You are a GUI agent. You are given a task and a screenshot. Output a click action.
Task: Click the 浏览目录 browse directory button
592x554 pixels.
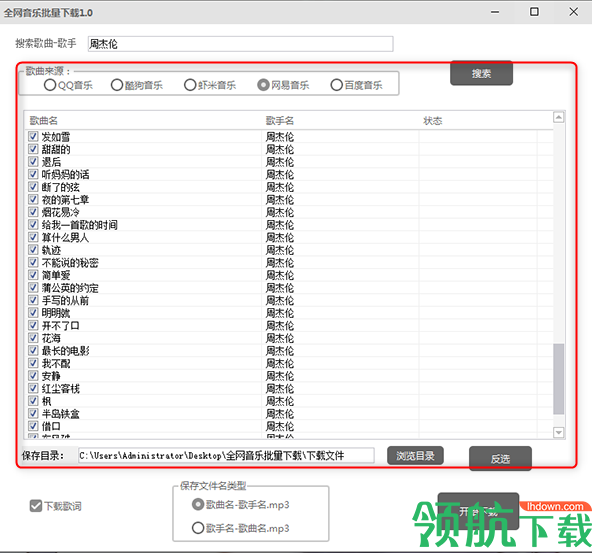pos(415,456)
